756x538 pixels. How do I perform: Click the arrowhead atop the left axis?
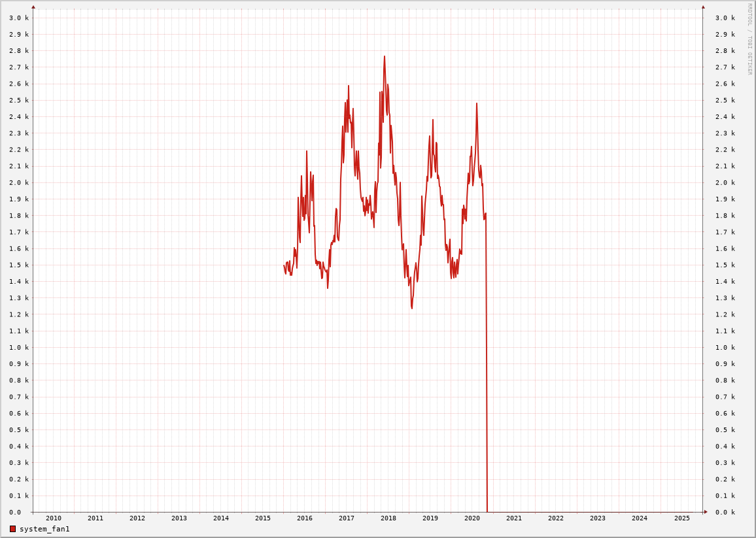pos(33,7)
